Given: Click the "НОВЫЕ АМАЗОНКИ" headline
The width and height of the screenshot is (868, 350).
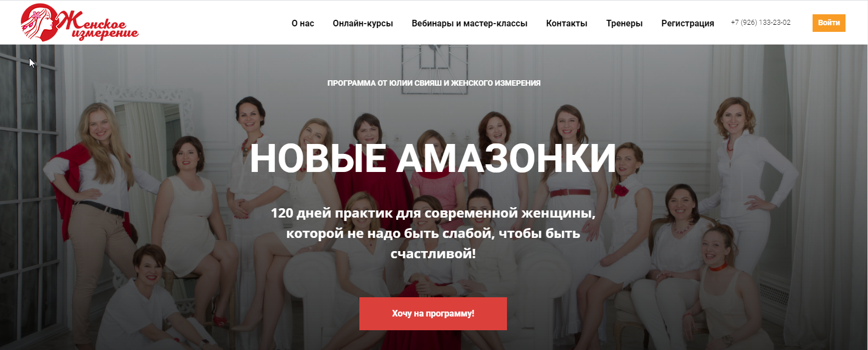Looking at the screenshot, I should (x=433, y=158).
